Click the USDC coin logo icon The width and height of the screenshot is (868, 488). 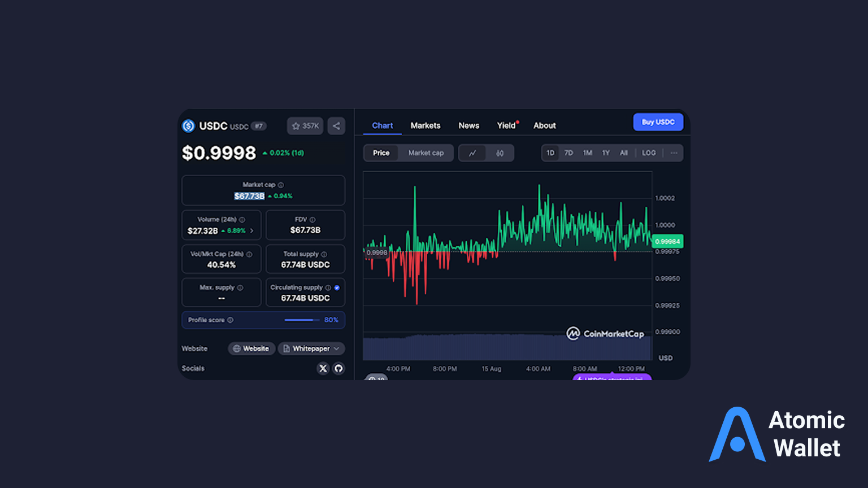188,126
